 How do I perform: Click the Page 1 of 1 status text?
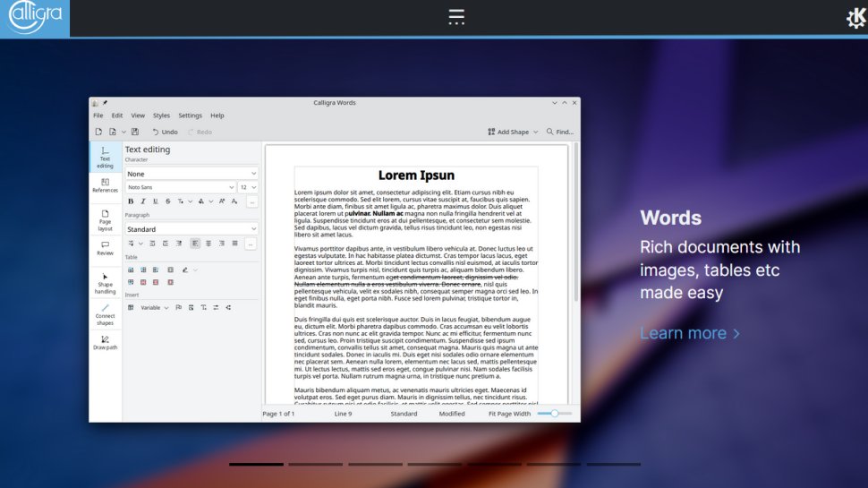point(278,413)
